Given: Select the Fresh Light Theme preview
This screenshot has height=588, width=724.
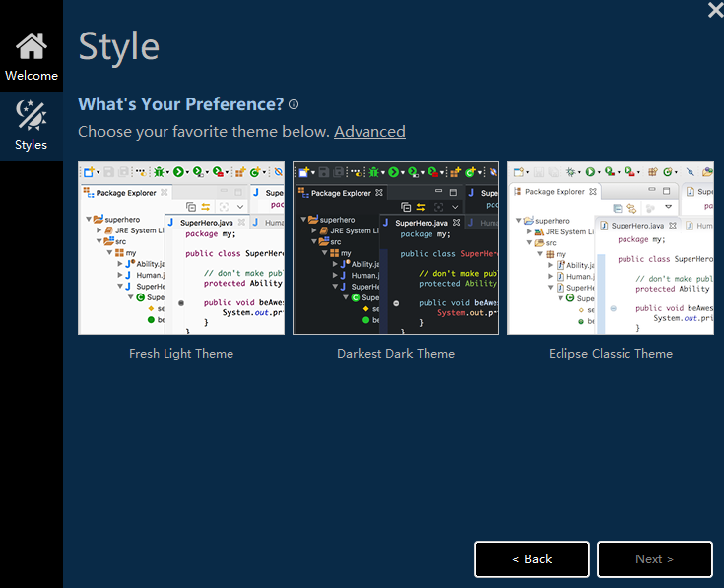Looking at the screenshot, I should [x=181, y=248].
